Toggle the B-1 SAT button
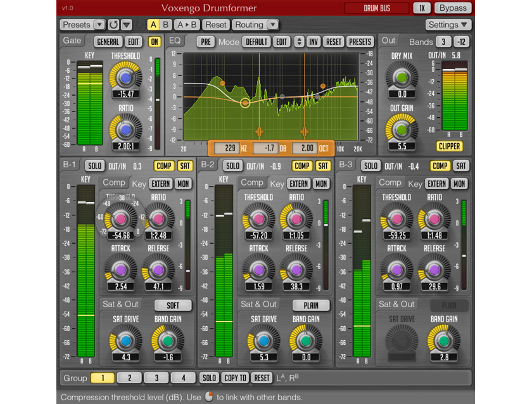532x404 pixels. point(185,166)
